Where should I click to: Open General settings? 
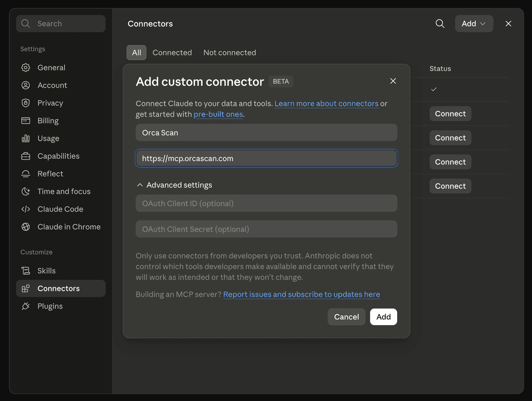coord(61,68)
